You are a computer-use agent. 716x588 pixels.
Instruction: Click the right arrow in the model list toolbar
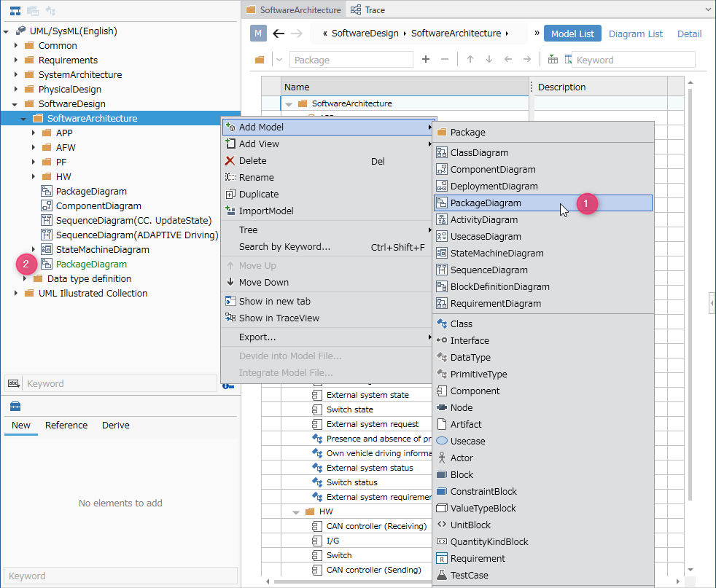click(527, 59)
